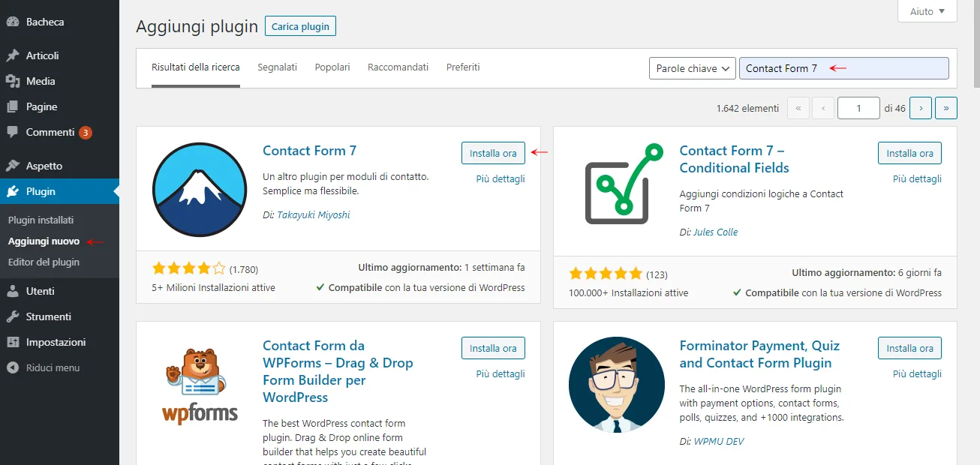Visit author Takayuki Miyoshi link

click(314, 215)
